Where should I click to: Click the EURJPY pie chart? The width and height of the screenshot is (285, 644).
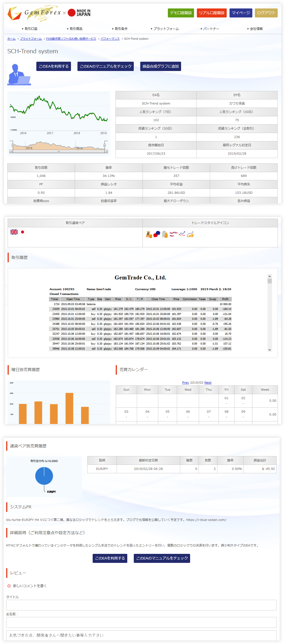pyautogui.click(x=44, y=476)
